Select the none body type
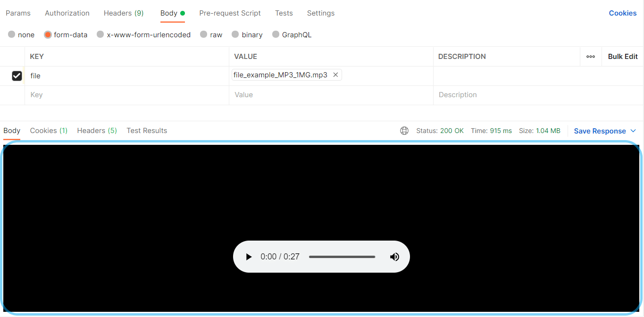The image size is (644, 317). coord(12,34)
